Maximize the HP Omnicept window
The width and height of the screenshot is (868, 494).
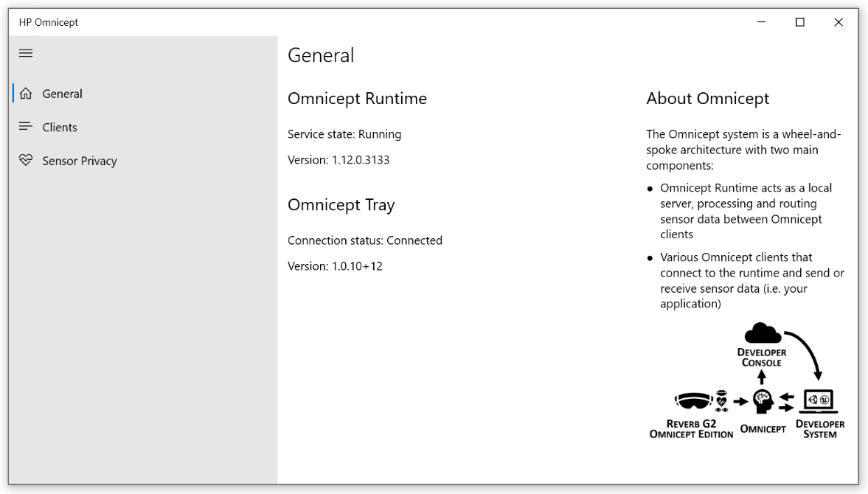[800, 22]
